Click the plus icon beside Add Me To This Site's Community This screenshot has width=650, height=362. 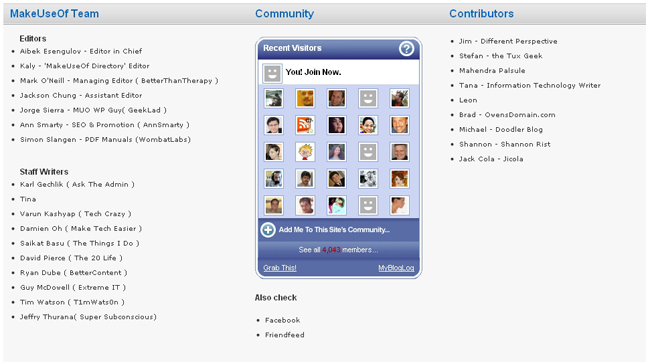(268, 230)
